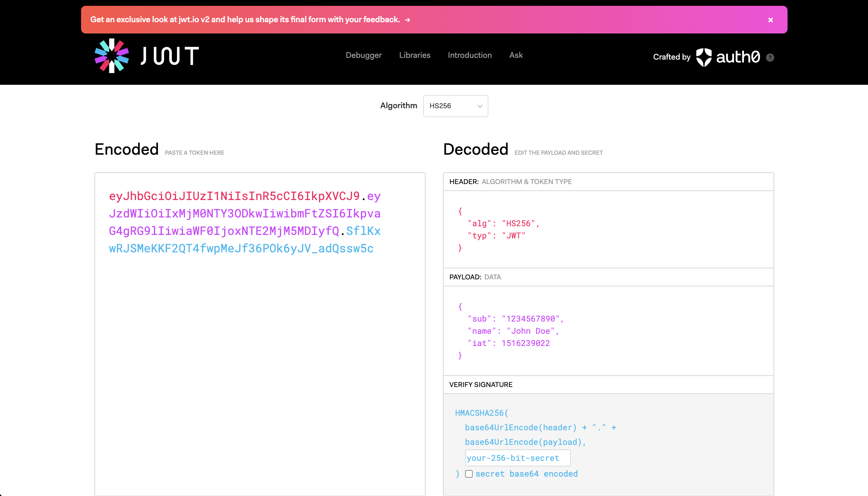Image resolution: width=868 pixels, height=496 pixels.
Task: Click the "typ": "JWT" line
Action: (496, 236)
